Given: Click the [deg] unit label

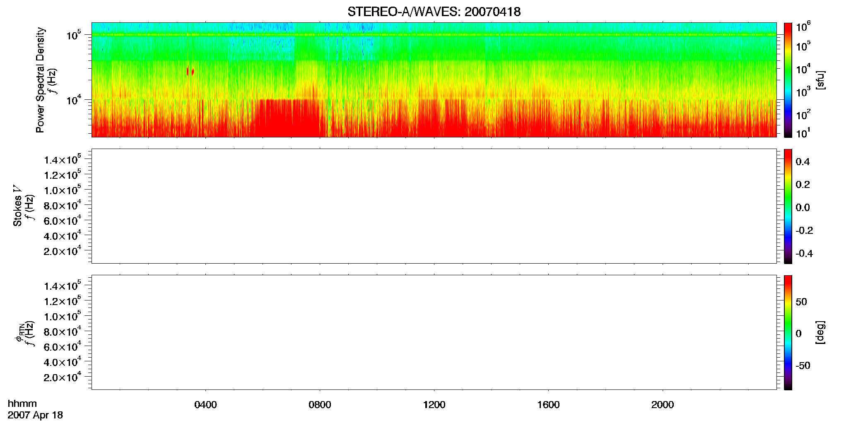Looking at the screenshot, I should pos(820,332).
